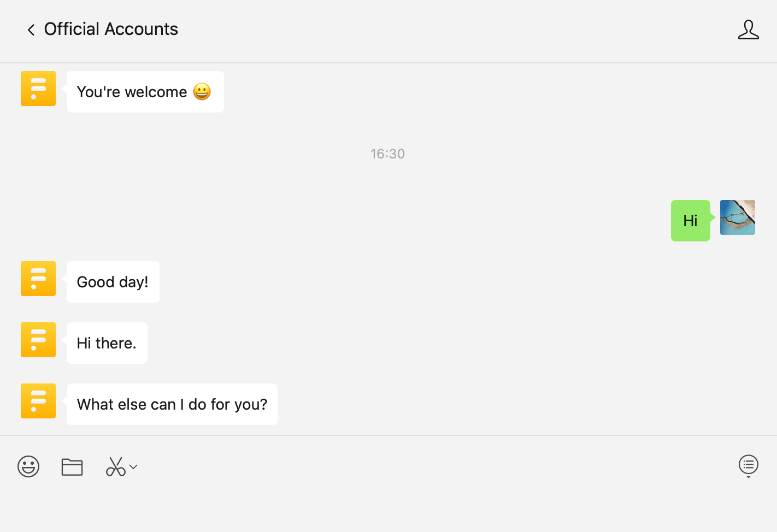
Task: Click the 'You're welcome' message
Action: point(145,92)
